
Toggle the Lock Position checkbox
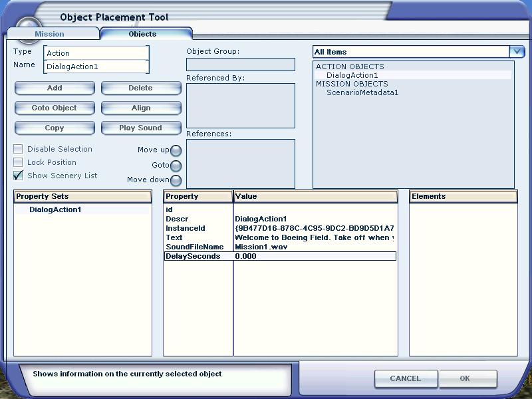[19, 163]
